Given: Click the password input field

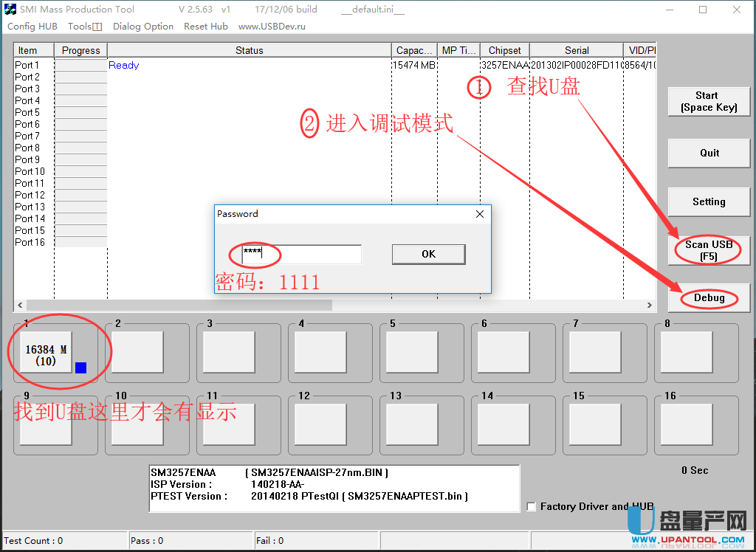Looking at the screenshot, I should (x=300, y=254).
